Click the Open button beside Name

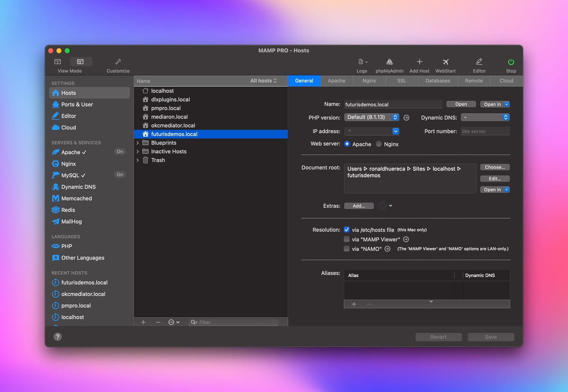tap(461, 104)
